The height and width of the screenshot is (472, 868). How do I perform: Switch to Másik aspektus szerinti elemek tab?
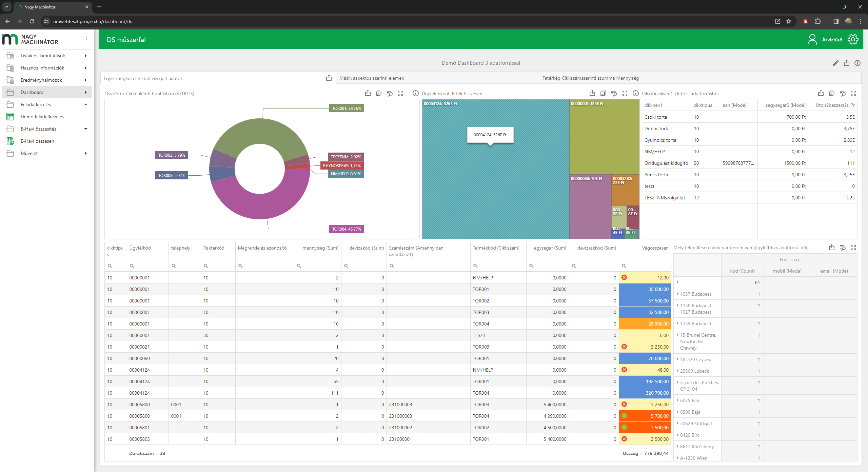tap(372, 78)
